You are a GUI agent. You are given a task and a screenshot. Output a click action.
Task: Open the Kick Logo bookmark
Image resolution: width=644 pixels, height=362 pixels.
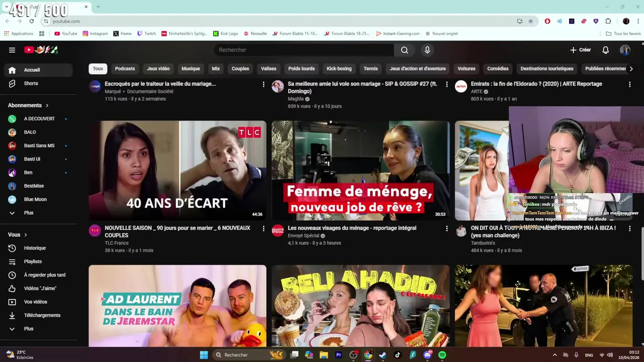[x=225, y=34]
